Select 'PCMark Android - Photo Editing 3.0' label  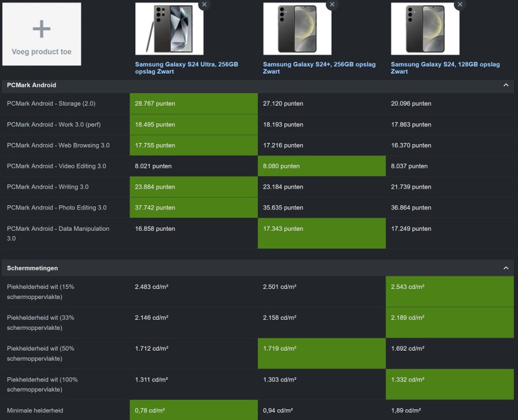tap(56, 208)
